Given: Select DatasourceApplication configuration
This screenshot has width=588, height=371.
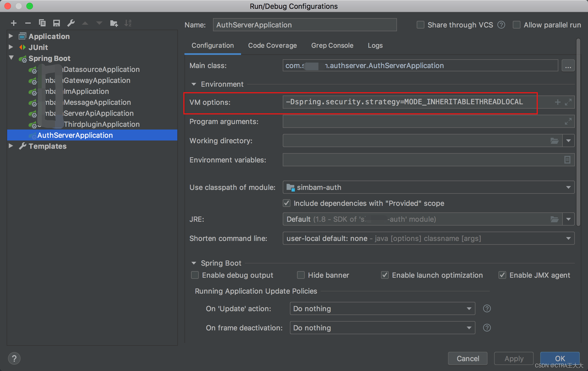Looking at the screenshot, I should [x=92, y=69].
